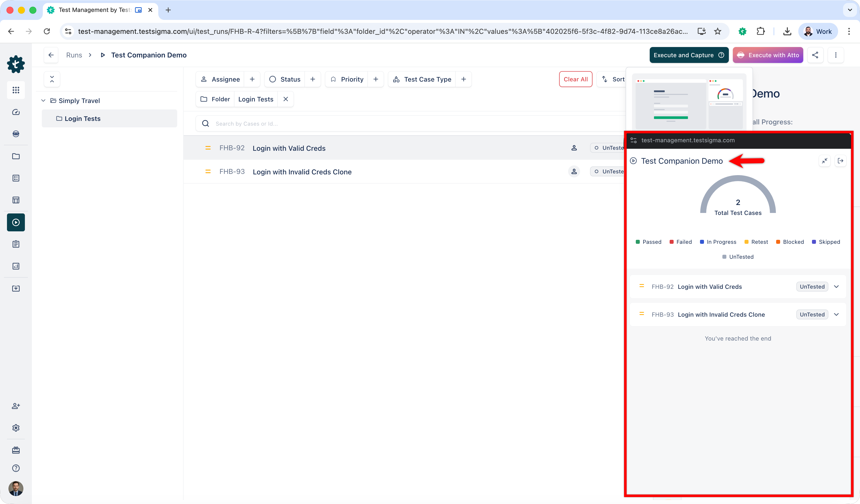Open the what's new gift icon

point(16,450)
